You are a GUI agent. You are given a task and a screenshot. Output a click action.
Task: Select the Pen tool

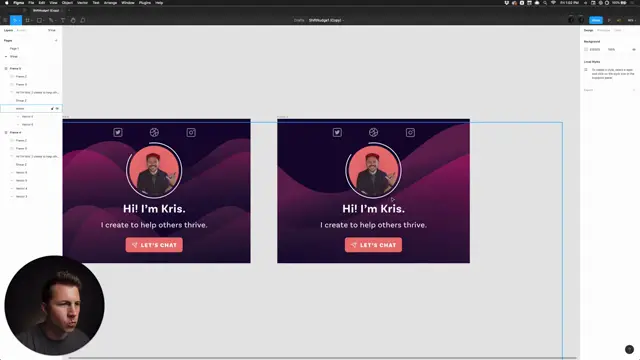[51, 20]
